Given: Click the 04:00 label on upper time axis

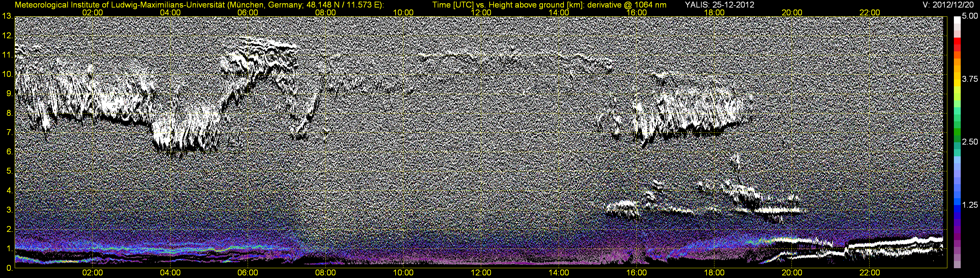Looking at the screenshot, I should (x=170, y=12).
